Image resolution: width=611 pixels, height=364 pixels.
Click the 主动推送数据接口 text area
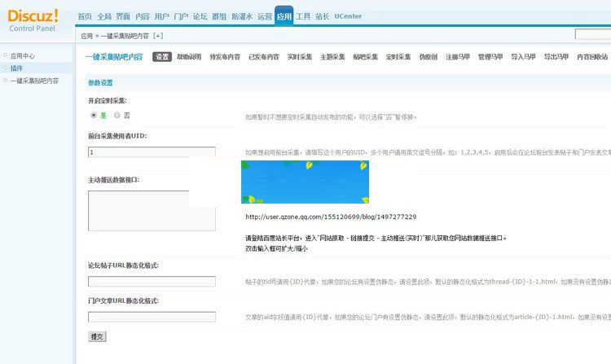(152, 210)
